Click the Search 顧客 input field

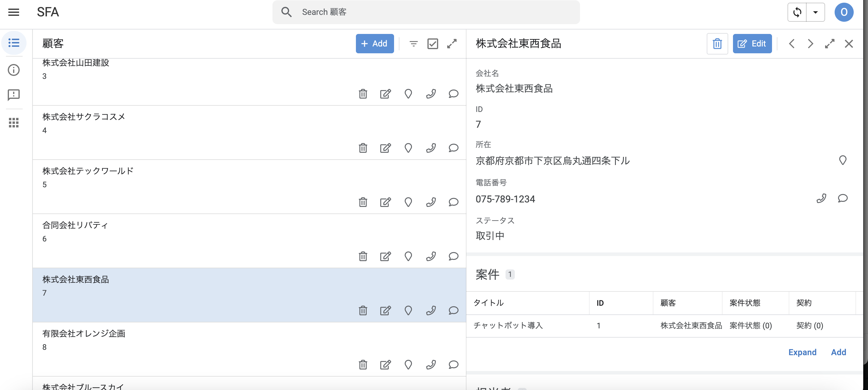tap(426, 12)
